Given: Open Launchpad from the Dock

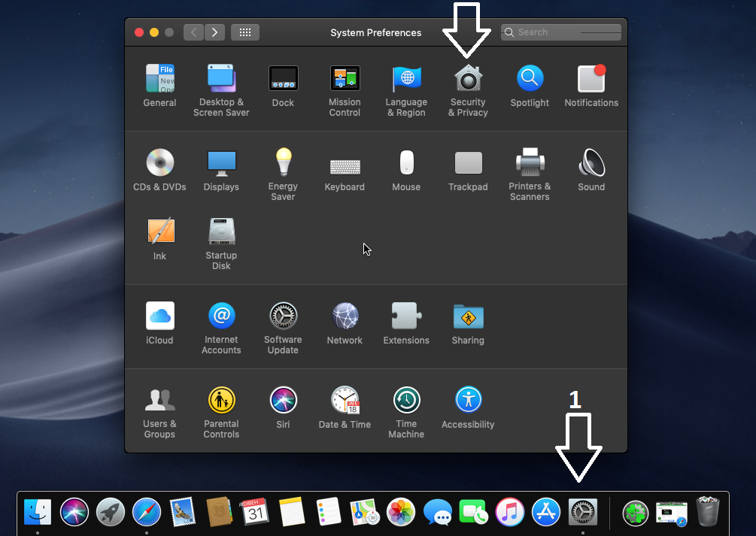Looking at the screenshot, I should pos(111,511).
